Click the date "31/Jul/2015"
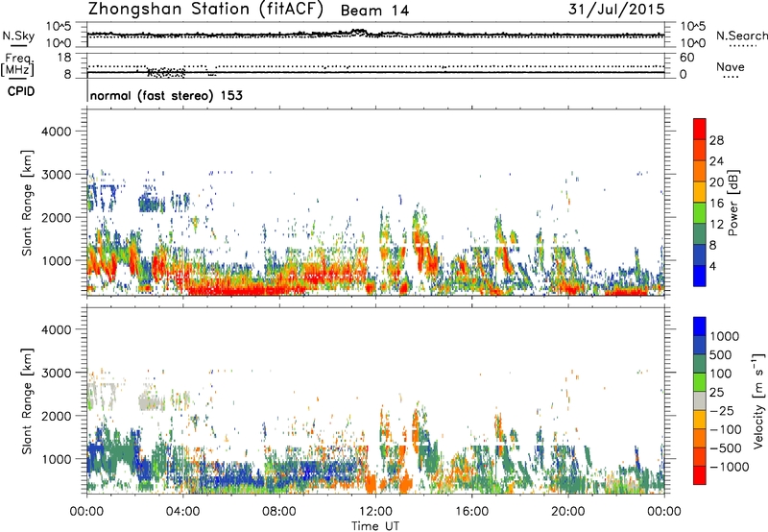The image size is (768, 532). (616, 9)
